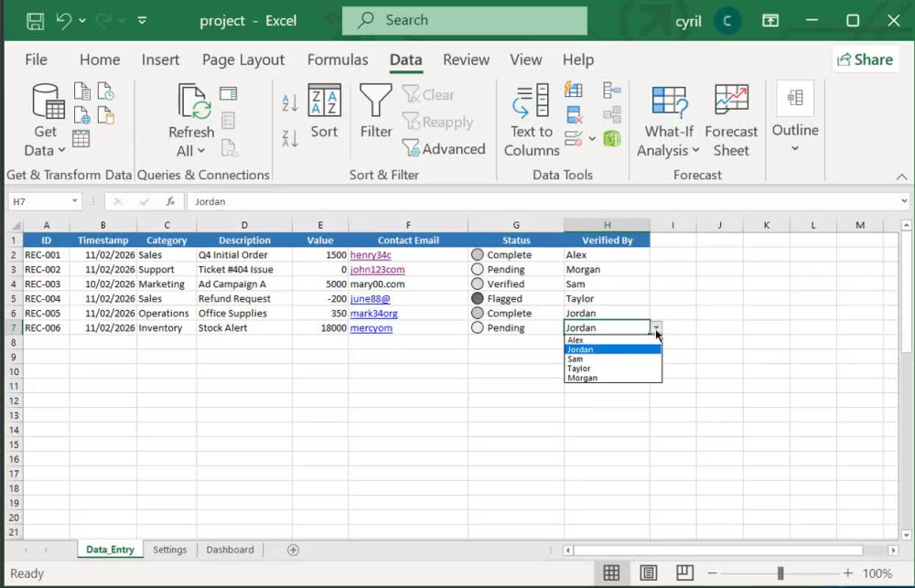Click the Share button
This screenshot has width=915, height=588.
866,59
